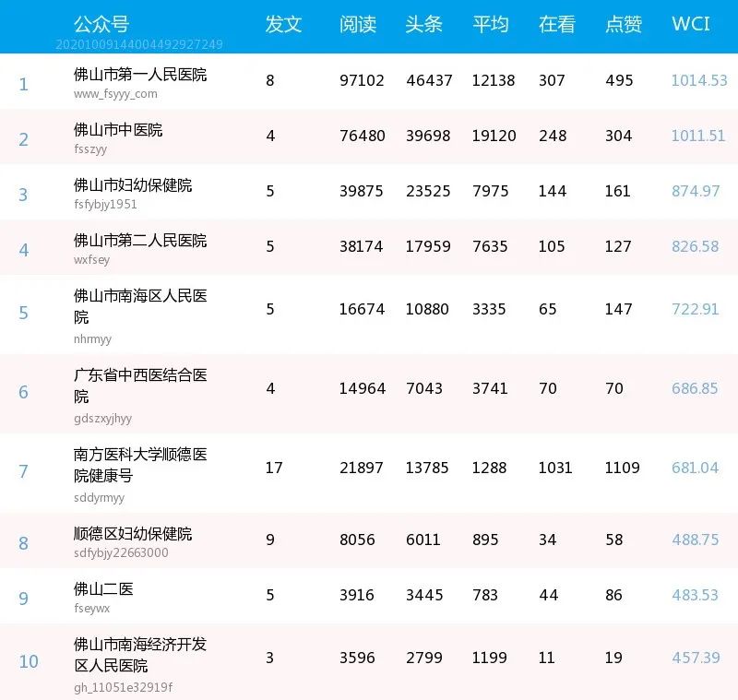
Task: Select 佛山市南海区人民医院 account name
Action: pyautogui.click(x=140, y=306)
